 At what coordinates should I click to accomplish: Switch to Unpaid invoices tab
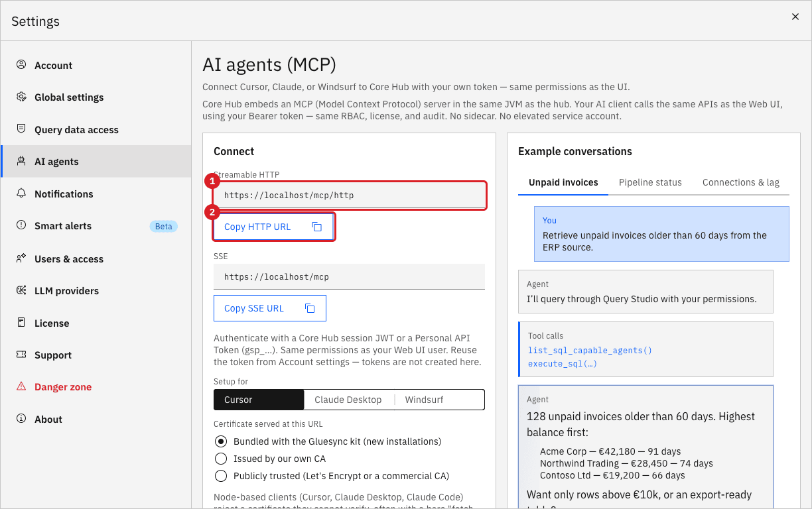tap(563, 182)
